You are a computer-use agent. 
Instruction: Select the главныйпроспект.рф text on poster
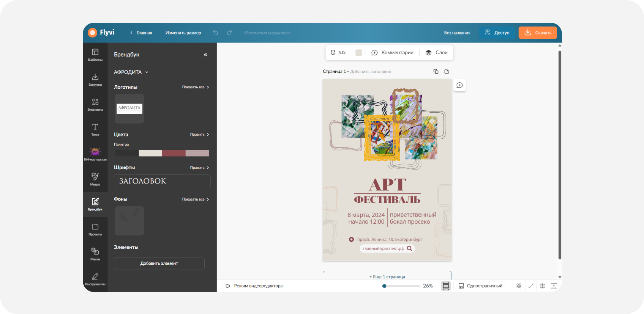383,248
